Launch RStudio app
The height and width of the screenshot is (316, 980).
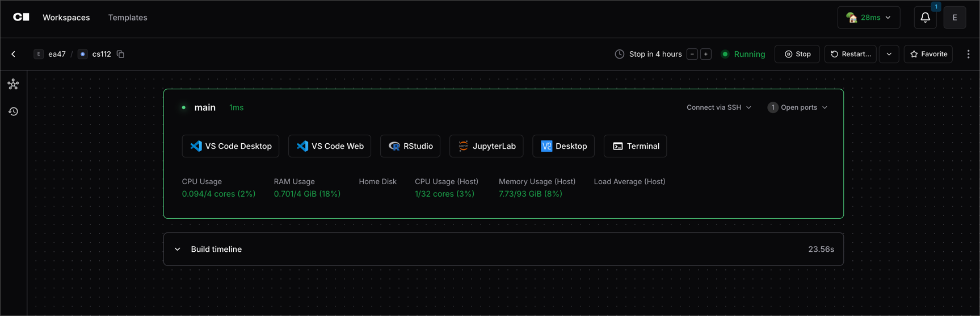tap(410, 146)
